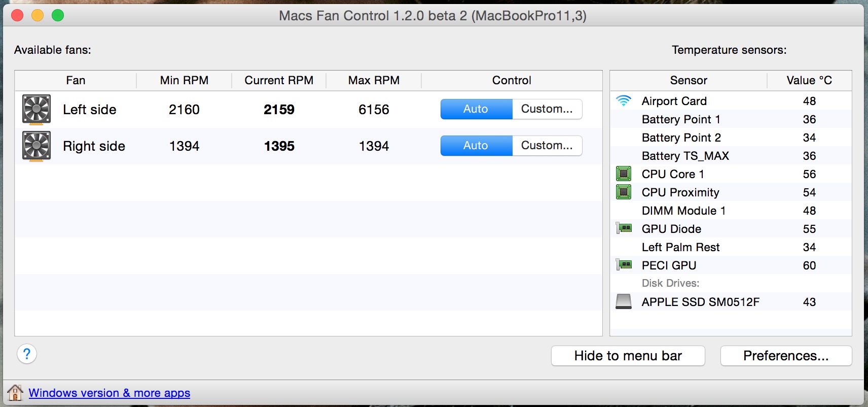Image resolution: width=868 pixels, height=407 pixels.
Task: Click the Disk Drives section label
Action: [670, 283]
